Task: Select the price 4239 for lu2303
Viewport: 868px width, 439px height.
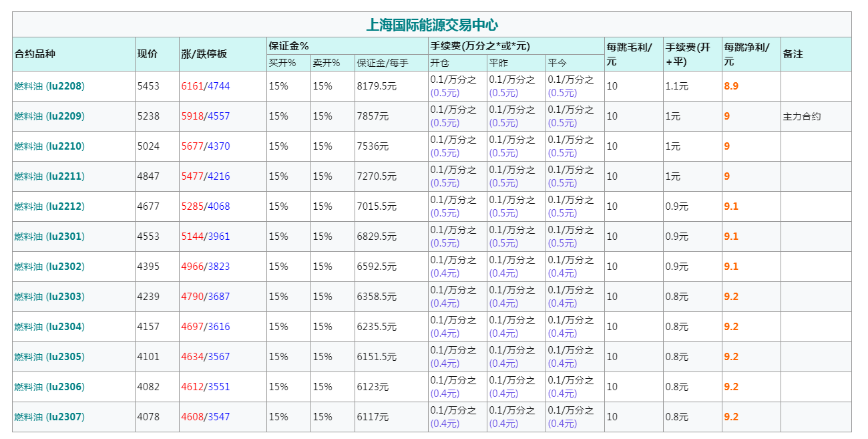Action: (x=149, y=297)
